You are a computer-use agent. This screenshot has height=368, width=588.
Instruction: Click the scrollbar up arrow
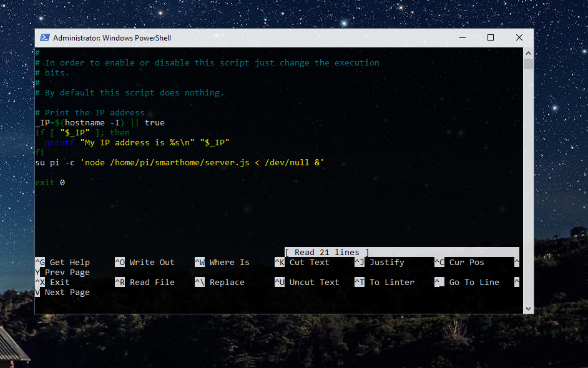(529, 53)
